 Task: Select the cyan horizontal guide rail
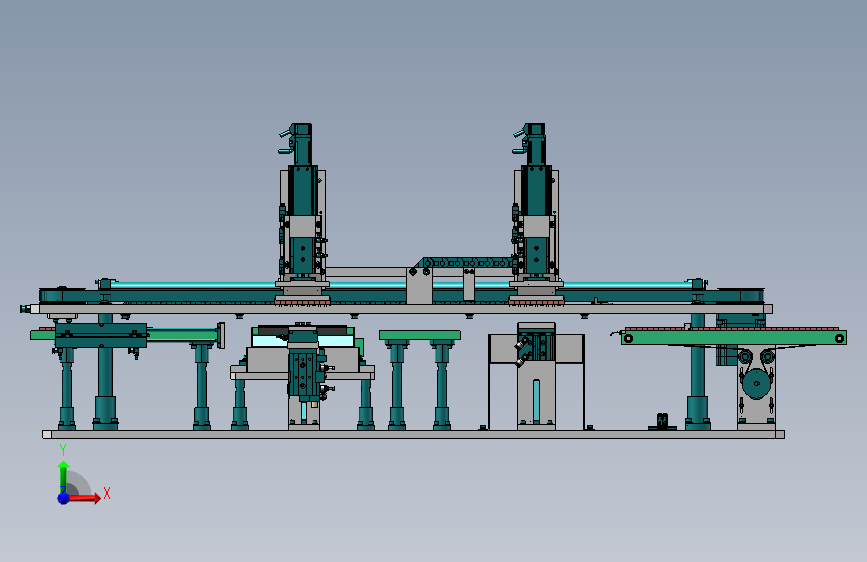pos(401,285)
